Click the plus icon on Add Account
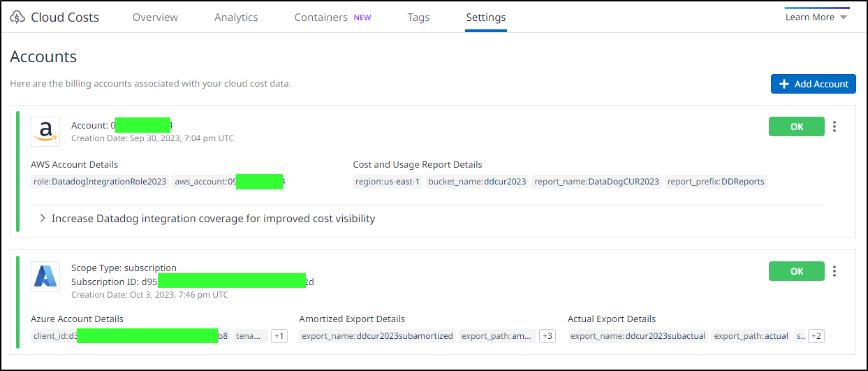Screen dimensions: 868x371 (x=784, y=84)
